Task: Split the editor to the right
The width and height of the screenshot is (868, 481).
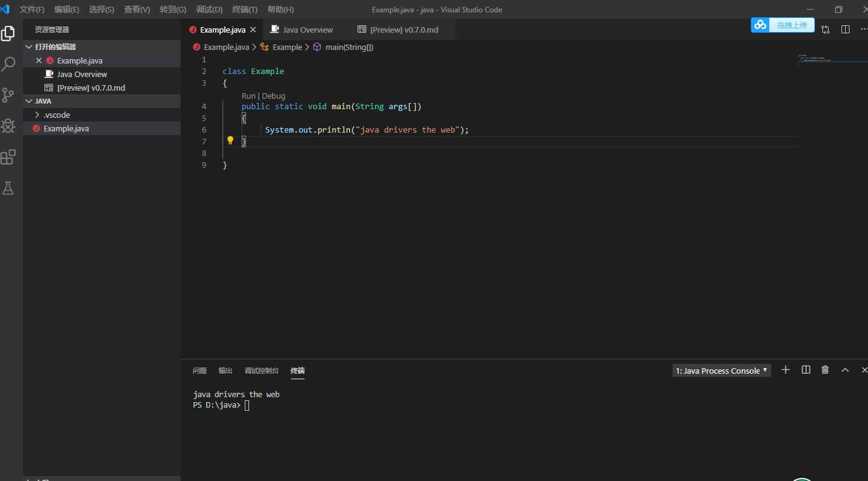Action: (x=845, y=30)
